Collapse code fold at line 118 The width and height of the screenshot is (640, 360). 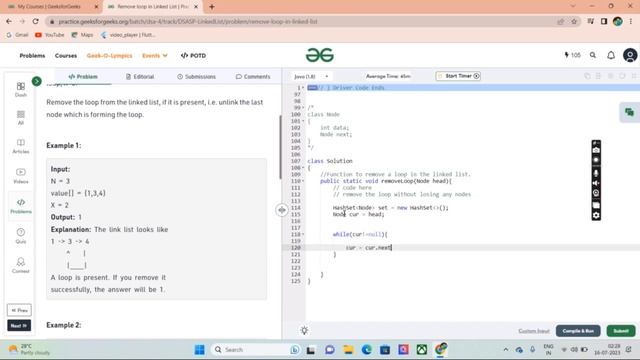[303, 234]
